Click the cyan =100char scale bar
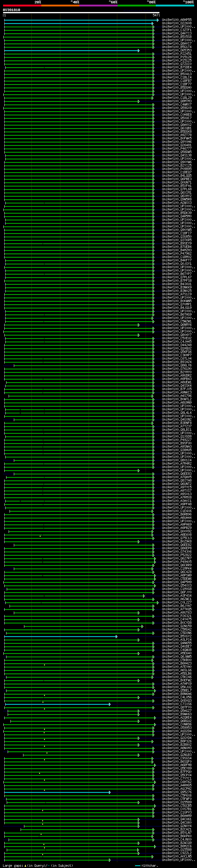Viewport: 197px width, 868px height. tap(137, 866)
